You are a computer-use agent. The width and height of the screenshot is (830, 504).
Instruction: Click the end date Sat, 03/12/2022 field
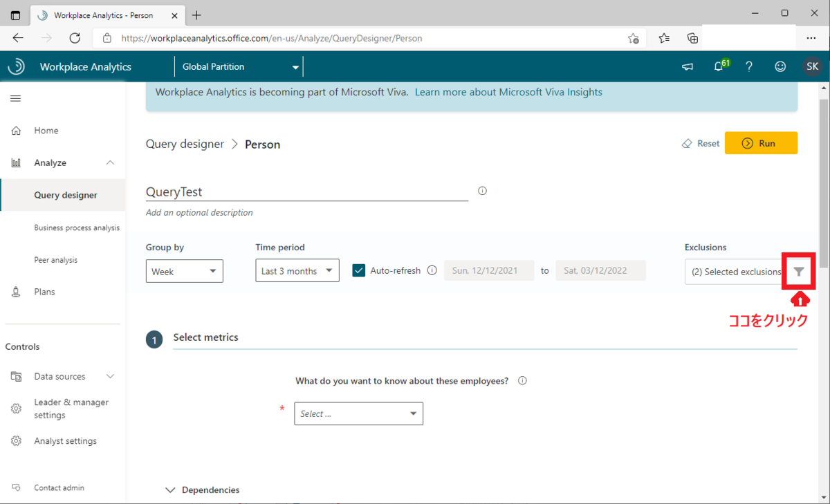coord(600,270)
